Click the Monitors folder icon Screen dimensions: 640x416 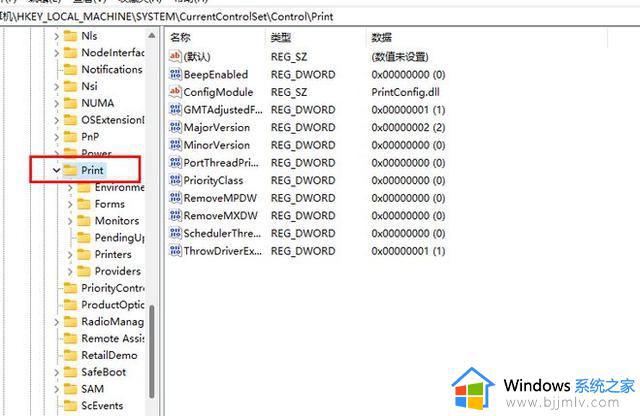pos(84,220)
